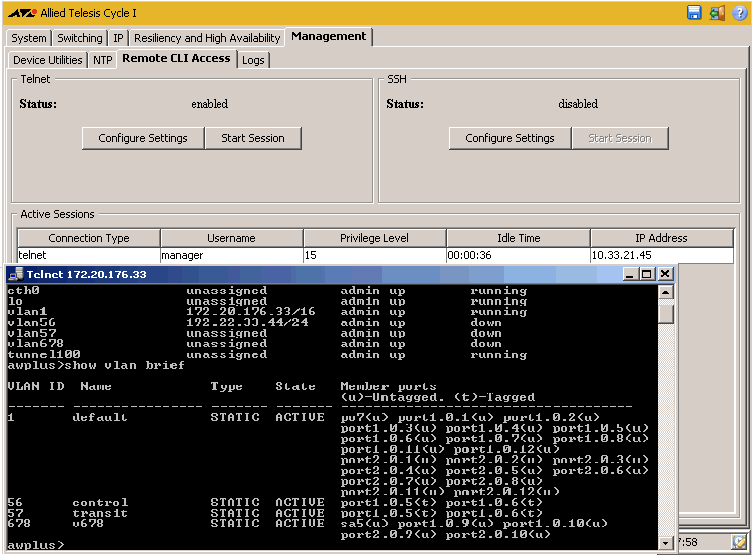Click VLAN name 'default' in terminal
Screen dimensions: 752x555
(x=100, y=417)
